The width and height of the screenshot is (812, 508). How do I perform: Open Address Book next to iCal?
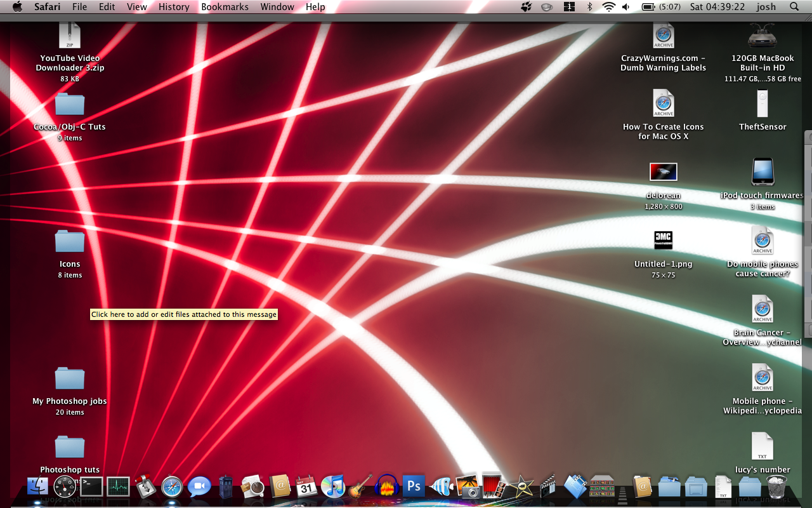click(x=280, y=487)
